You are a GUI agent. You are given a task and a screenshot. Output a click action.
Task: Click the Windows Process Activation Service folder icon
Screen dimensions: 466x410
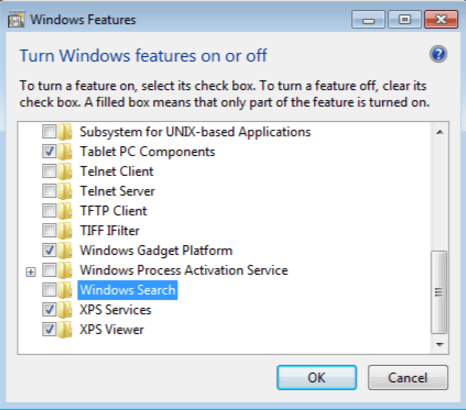(65, 270)
